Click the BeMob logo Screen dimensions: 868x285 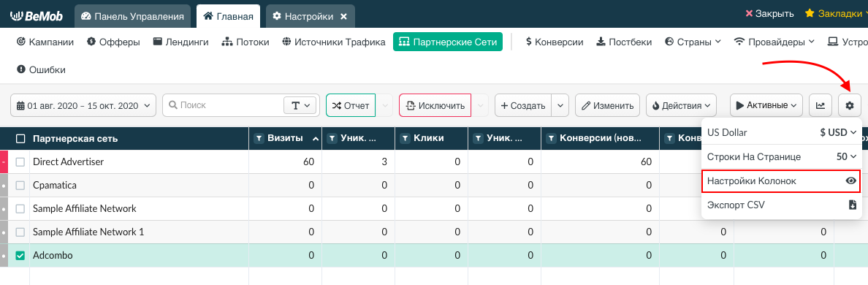pos(37,16)
